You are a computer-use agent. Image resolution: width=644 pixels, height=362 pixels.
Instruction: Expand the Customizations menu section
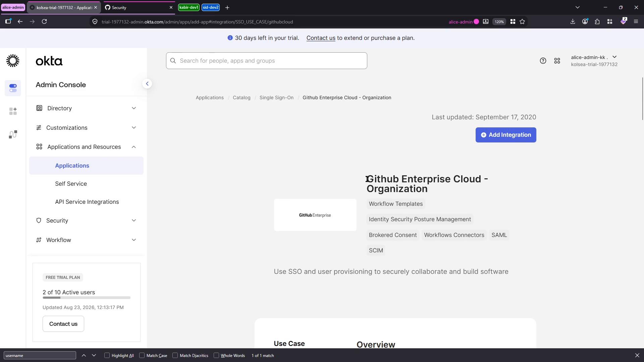click(86, 128)
